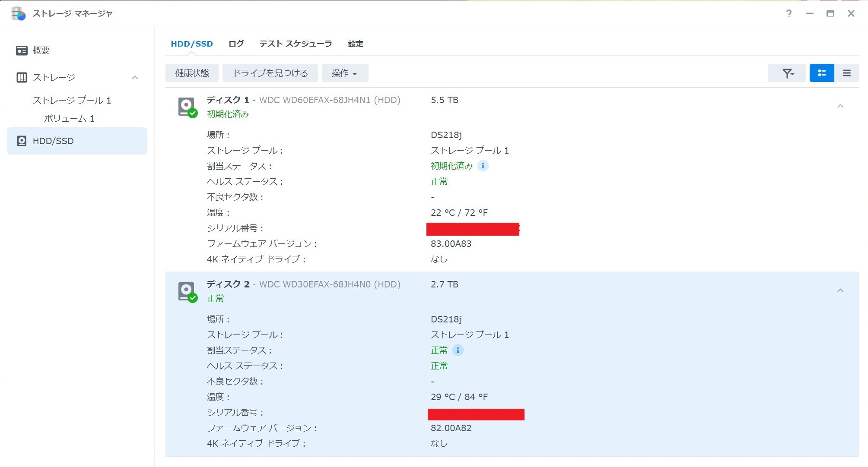
Task: Click ドライブを見つける button
Action: (x=270, y=73)
